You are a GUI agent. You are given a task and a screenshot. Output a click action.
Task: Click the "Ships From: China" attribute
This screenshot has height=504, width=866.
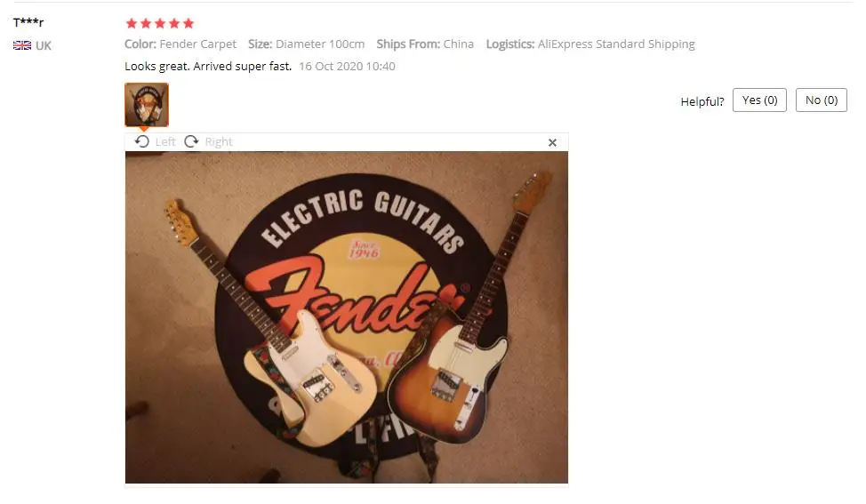click(425, 44)
